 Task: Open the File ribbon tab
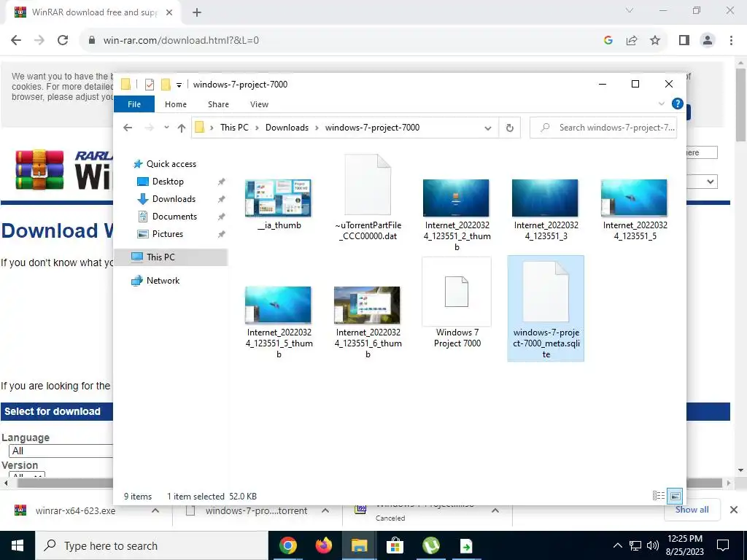point(134,104)
